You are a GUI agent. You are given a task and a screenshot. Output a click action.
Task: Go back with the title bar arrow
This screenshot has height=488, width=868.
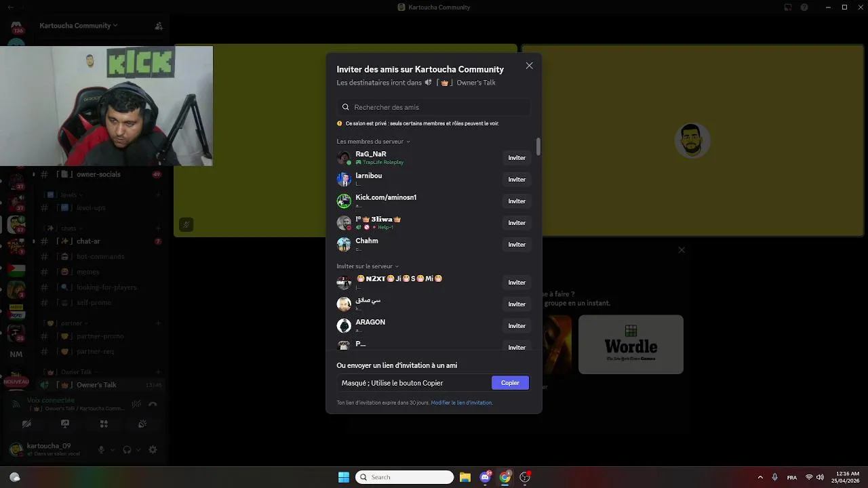pos(9,7)
